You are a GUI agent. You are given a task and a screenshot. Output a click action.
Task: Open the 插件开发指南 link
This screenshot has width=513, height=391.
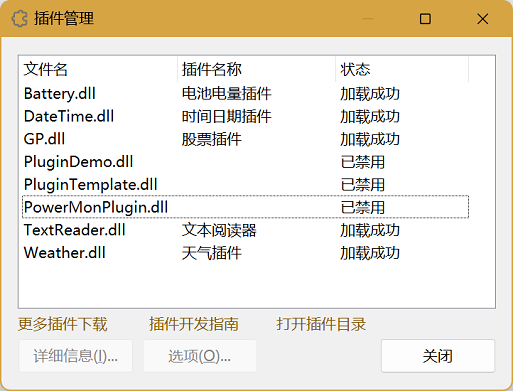(x=194, y=324)
